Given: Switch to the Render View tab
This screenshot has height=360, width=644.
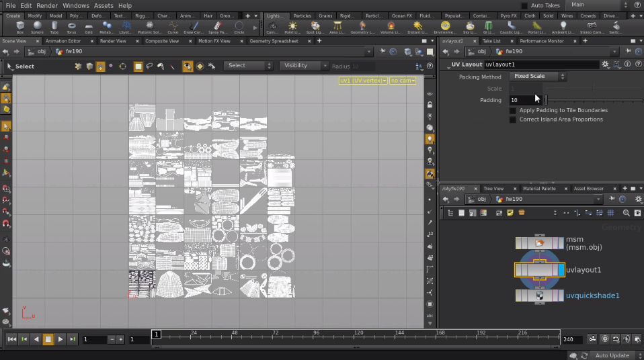Looking at the screenshot, I should click(113, 41).
